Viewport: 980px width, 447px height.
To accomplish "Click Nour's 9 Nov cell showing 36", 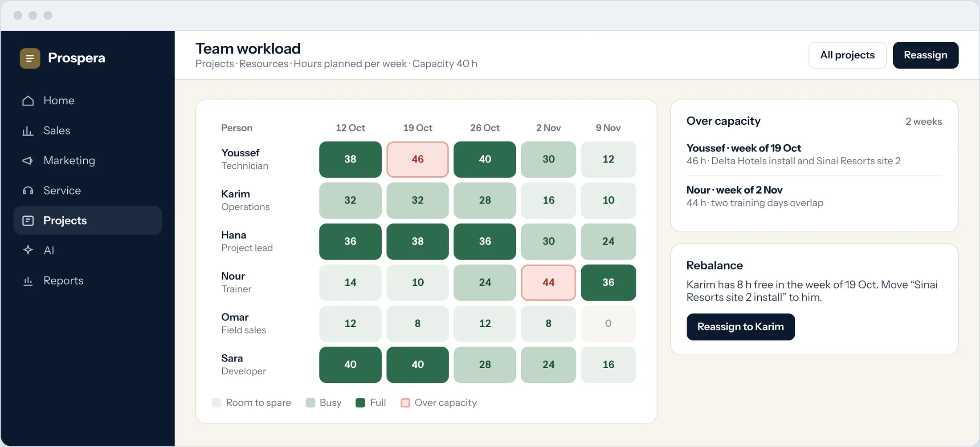I will (x=608, y=283).
